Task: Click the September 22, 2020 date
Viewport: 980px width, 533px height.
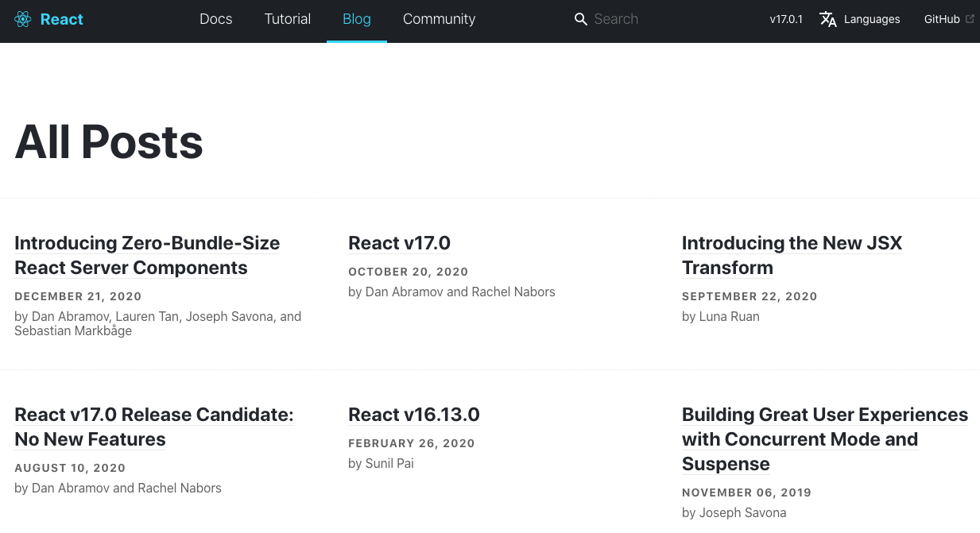Action: click(750, 296)
